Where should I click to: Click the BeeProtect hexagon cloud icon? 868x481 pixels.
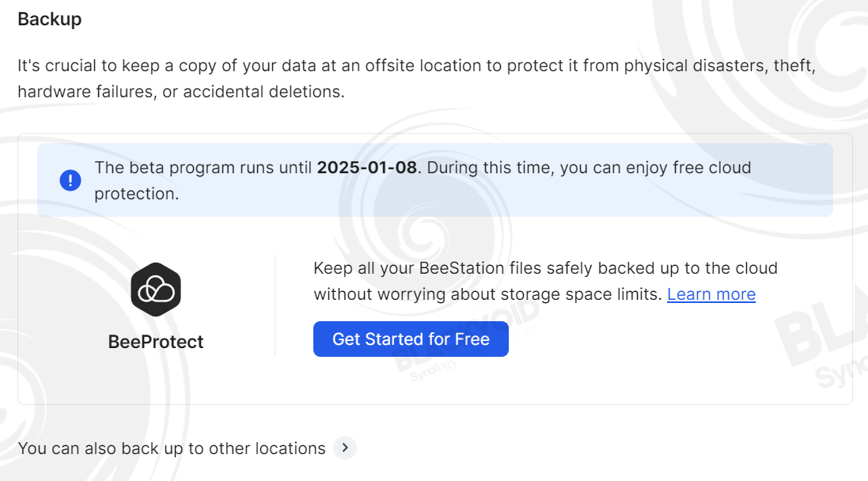(x=156, y=290)
